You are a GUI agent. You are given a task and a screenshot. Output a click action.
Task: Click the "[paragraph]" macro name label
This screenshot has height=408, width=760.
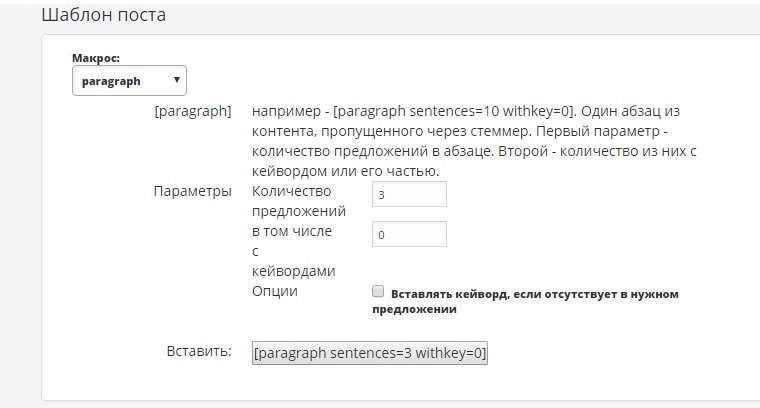click(x=193, y=111)
